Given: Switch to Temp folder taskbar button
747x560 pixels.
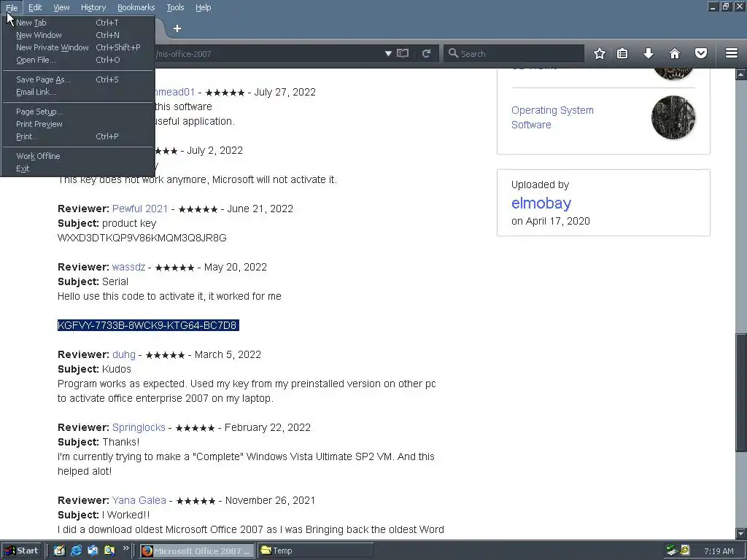Looking at the screenshot, I should [315, 551].
